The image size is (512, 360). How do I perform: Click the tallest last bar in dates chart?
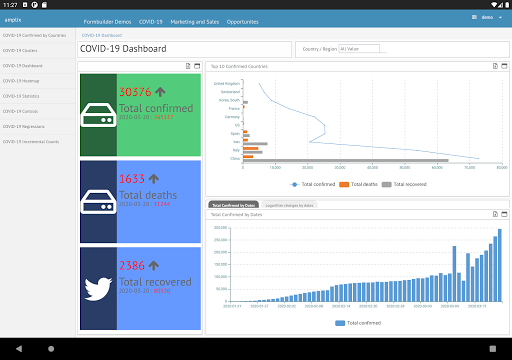[x=500, y=265]
